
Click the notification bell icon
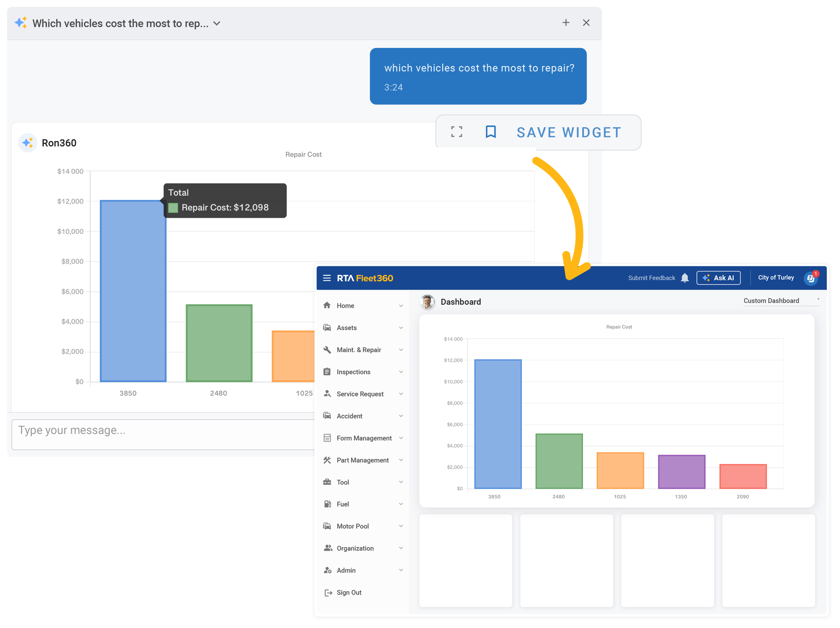pos(685,278)
